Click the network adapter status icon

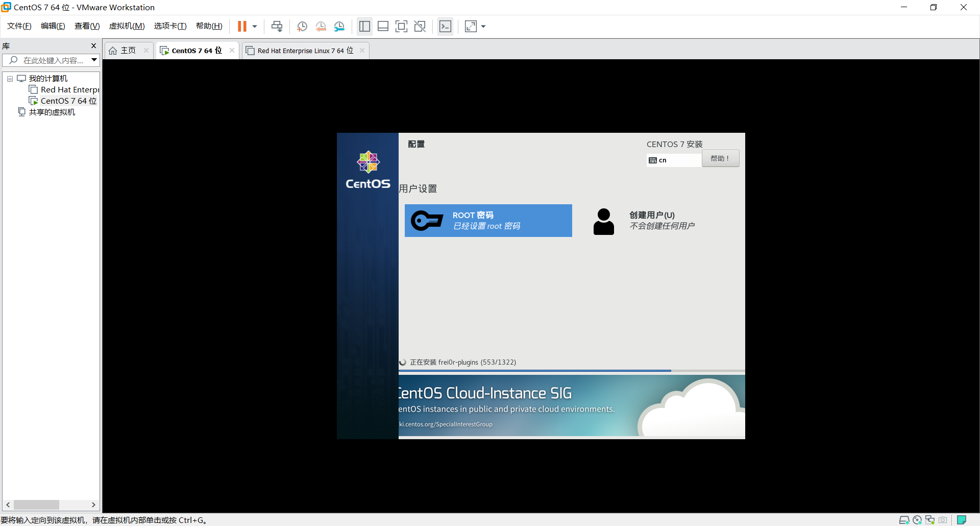coord(930,520)
